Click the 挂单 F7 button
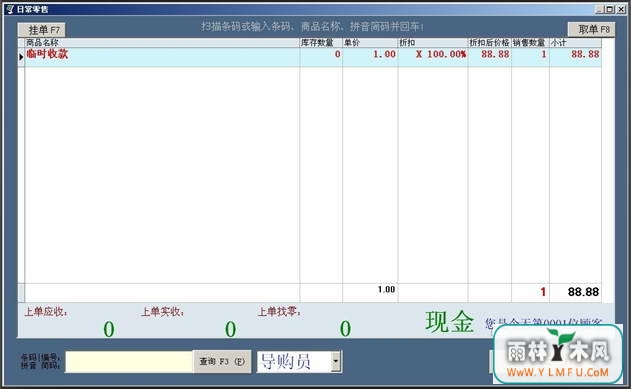Screen dimensions: 631x389 pos(41,30)
